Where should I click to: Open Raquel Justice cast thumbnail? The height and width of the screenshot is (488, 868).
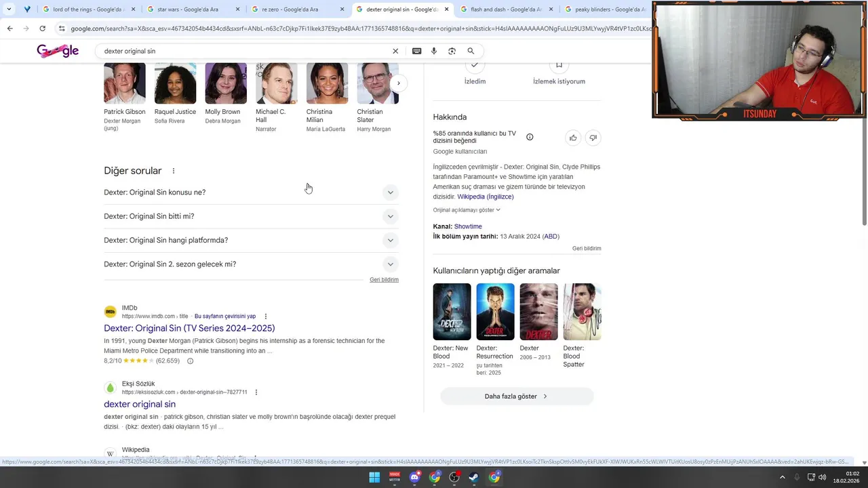tap(175, 83)
